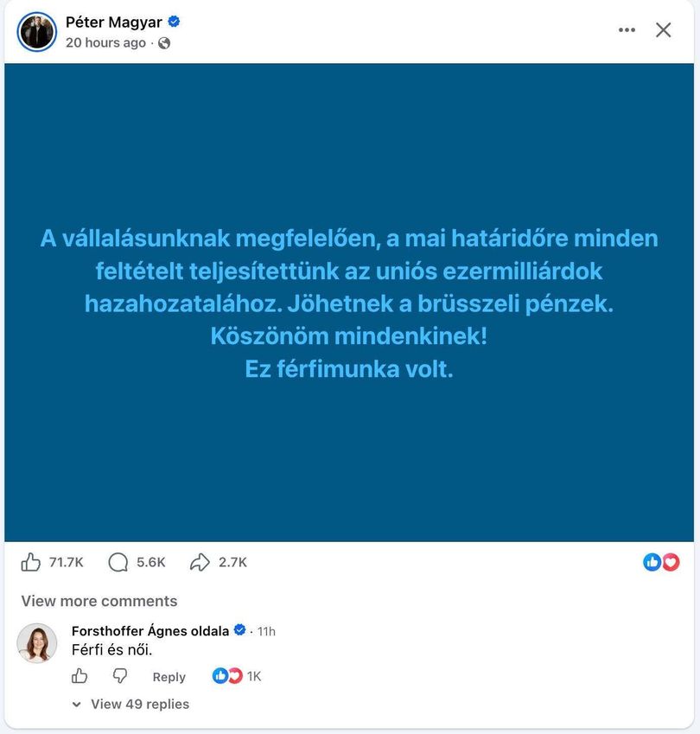Open comments via the speech bubble icon

(x=118, y=562)
